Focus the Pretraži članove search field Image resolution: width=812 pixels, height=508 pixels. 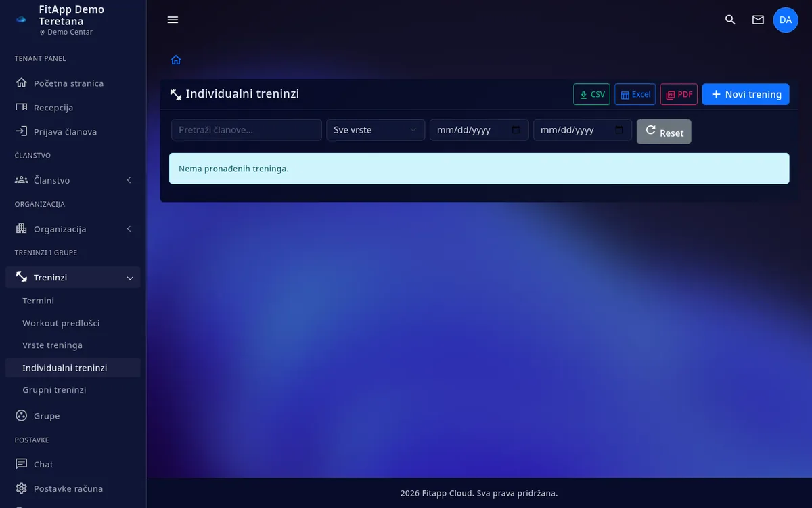click(x=246, y=130)
